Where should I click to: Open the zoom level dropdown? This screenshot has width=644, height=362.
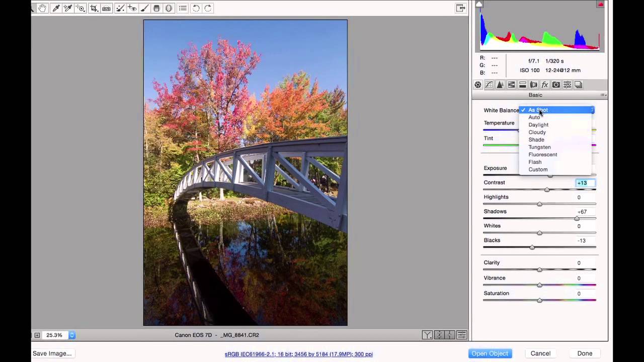(x=72, y=335)
